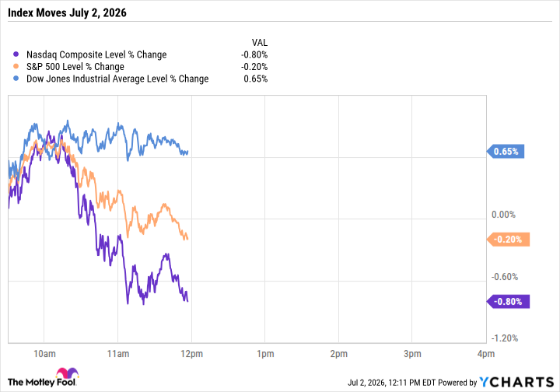Click the 12pm time axis label
560x392 pixels.
click(192, 354)
